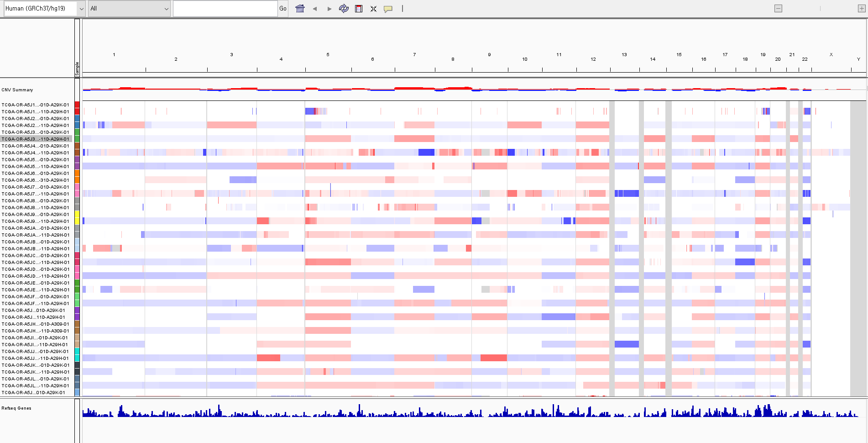
Task: Click the yellow sample swatch beside TCGA-OR-A5J9...-01D-A29K-01
Action: click(77, 214)
